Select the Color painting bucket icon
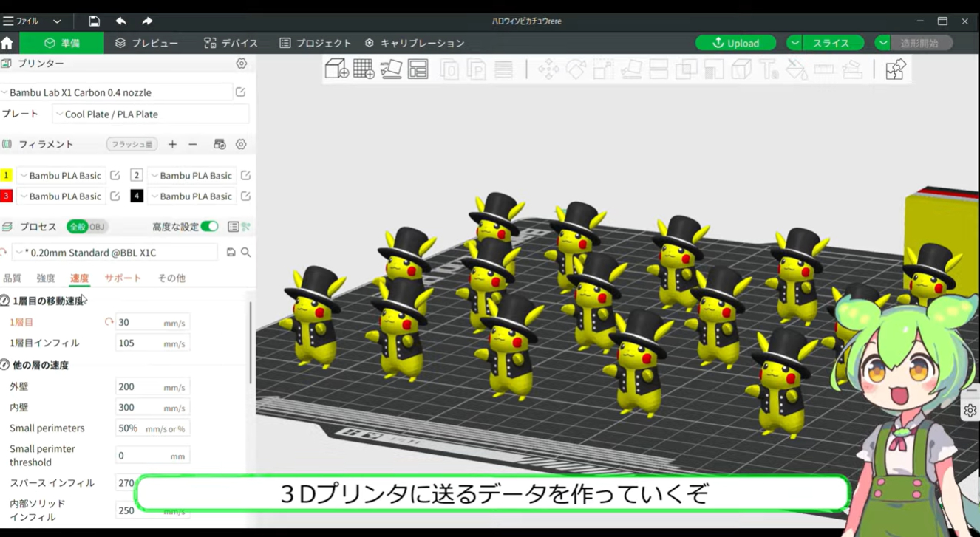The image size is (980, 537). [x=796, y=69]
